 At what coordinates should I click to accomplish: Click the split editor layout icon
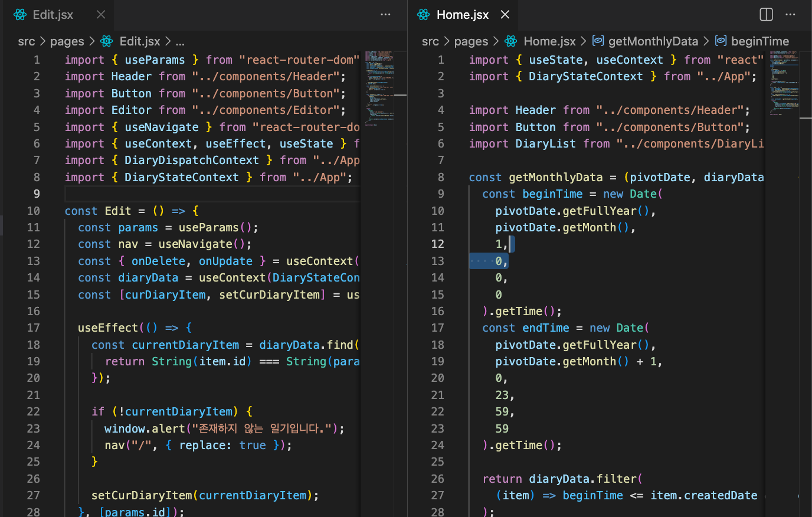[766, 15]
